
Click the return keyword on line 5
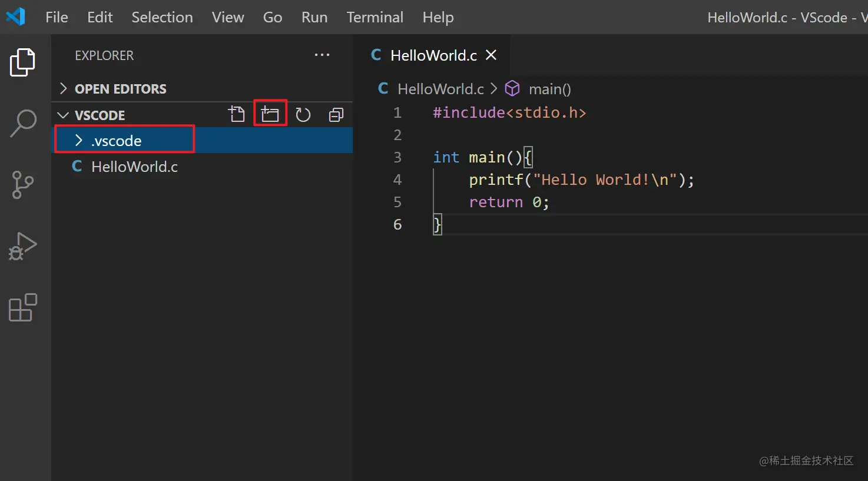tap(496, 202)
